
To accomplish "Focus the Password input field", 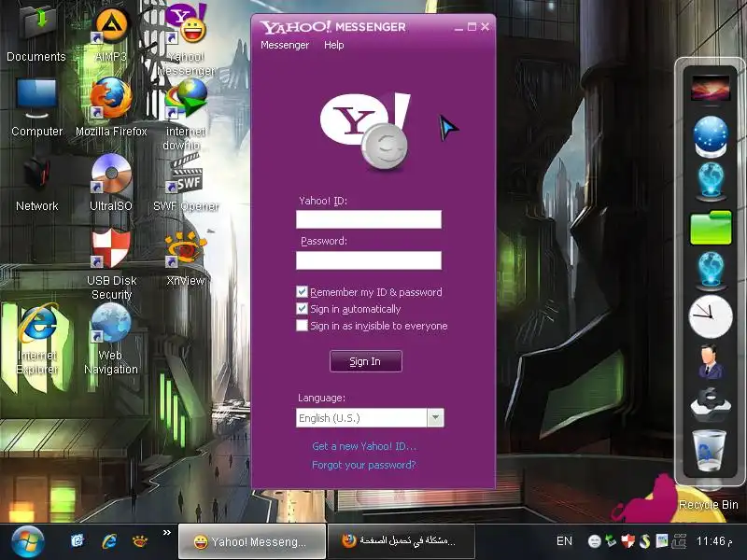I will pos(369,260).
